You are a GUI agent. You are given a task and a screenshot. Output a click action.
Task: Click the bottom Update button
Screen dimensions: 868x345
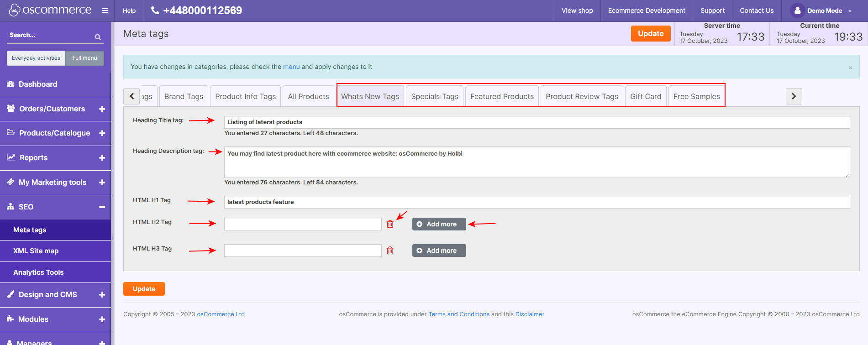(144, 289)
